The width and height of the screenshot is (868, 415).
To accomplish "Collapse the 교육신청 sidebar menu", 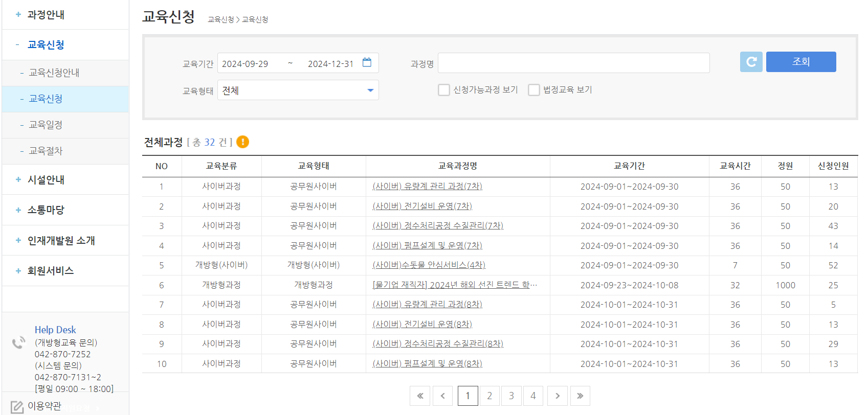I will click(x=65, y=45).
